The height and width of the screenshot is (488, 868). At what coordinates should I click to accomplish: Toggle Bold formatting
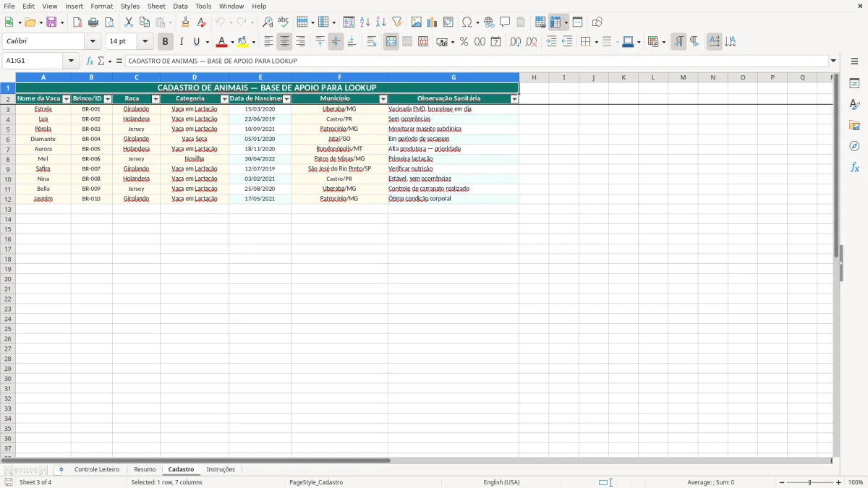166,42
